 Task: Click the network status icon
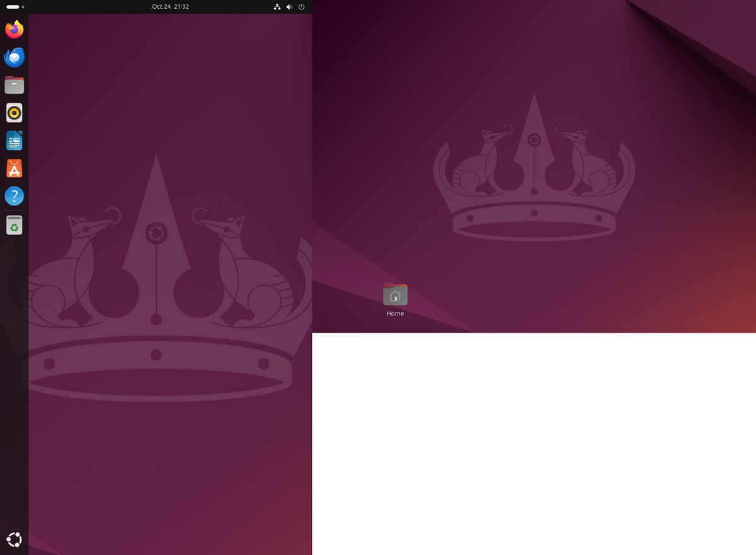click(277, 7)
